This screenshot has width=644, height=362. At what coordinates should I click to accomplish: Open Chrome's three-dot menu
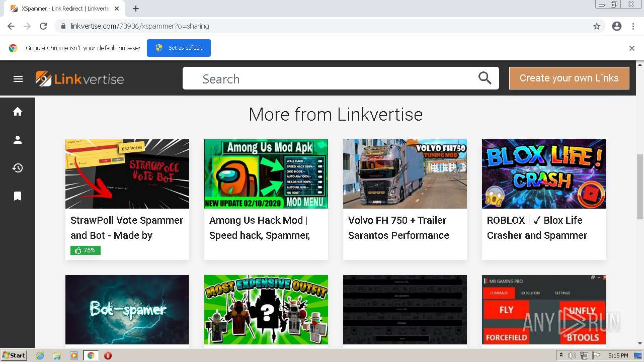[633, 26]
